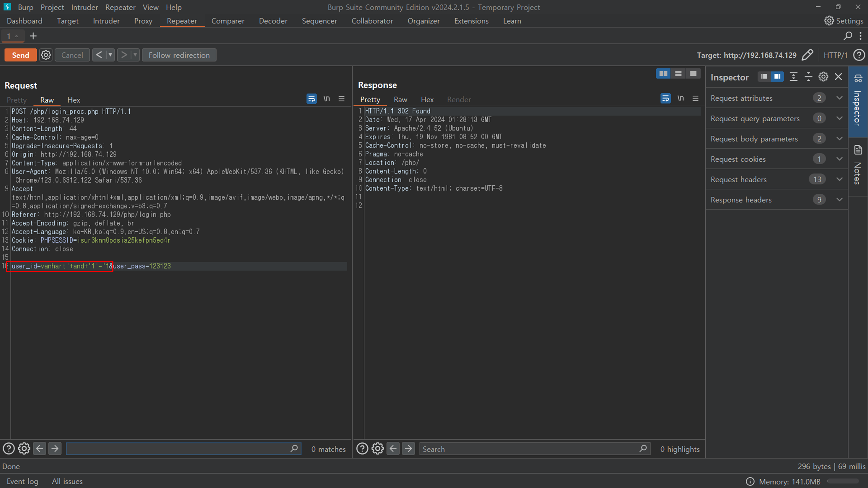The image size is (868, 488).
Task: Open Repeater help question mark icon
Action: click(x=859, y=55)
